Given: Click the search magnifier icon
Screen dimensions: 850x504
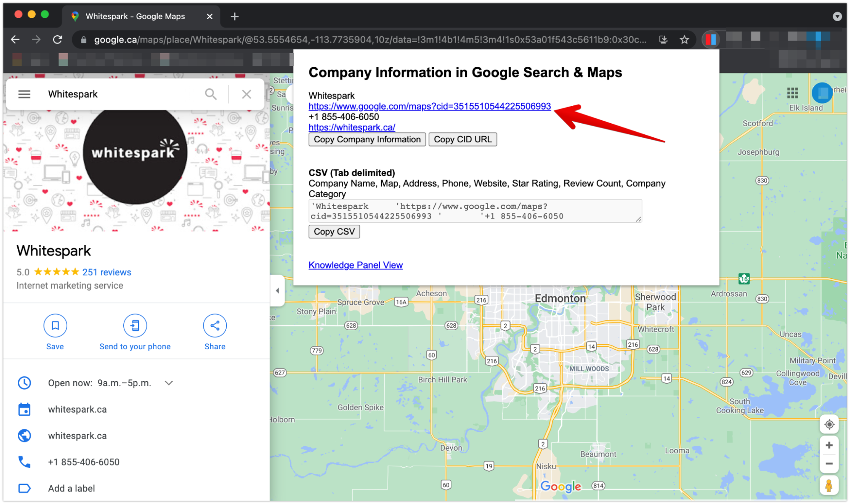Looking at the screenshot, I should (210, 94).
